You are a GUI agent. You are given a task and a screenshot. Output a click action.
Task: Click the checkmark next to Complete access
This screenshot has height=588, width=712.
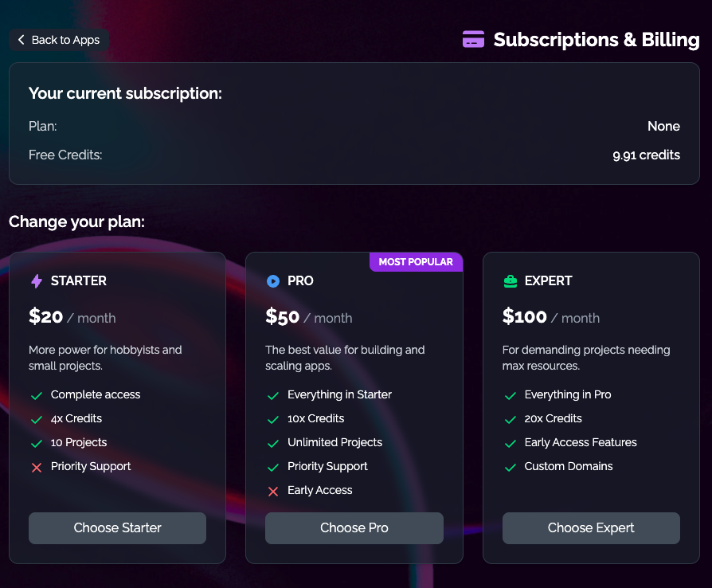(36, 395)
